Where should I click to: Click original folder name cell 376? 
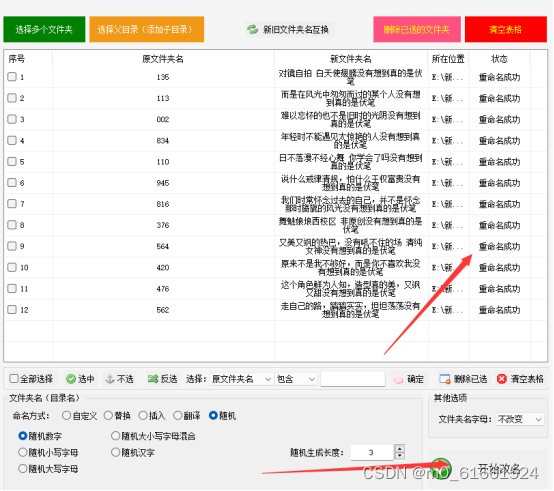163,225
